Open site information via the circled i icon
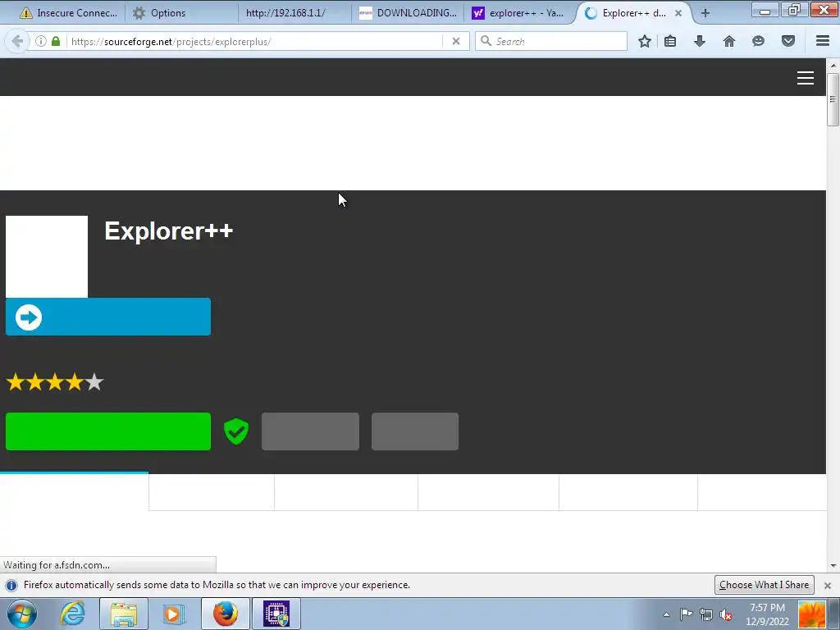This screenshot has width=840, height=630. point(41,41)
